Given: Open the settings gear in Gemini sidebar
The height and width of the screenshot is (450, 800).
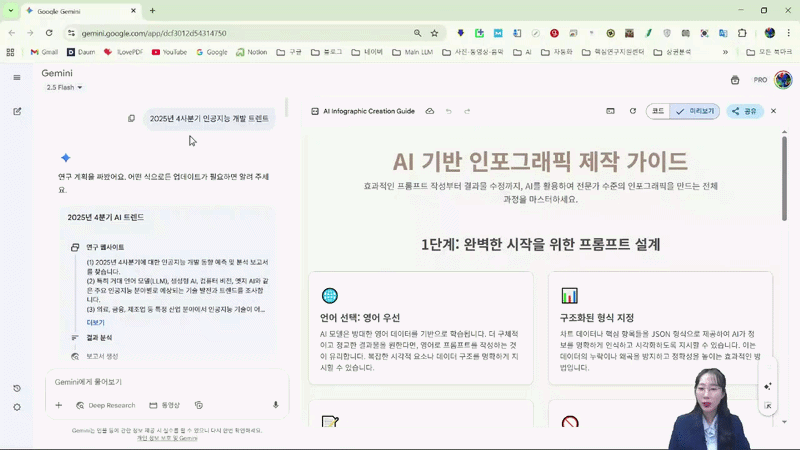Looking at the screenshot, I should (x=16, y=407).
